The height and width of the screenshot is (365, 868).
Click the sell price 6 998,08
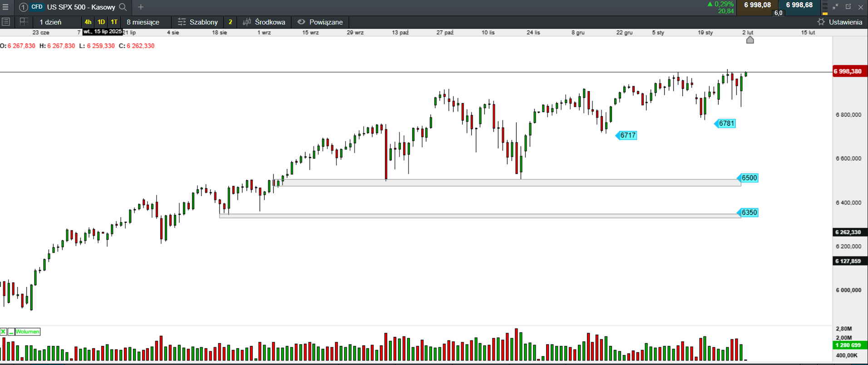coord(757,5)
